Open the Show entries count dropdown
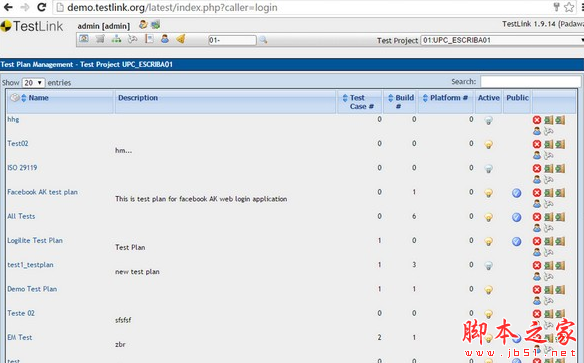Screen dimensions: 584x363 [x=34, y=82]
